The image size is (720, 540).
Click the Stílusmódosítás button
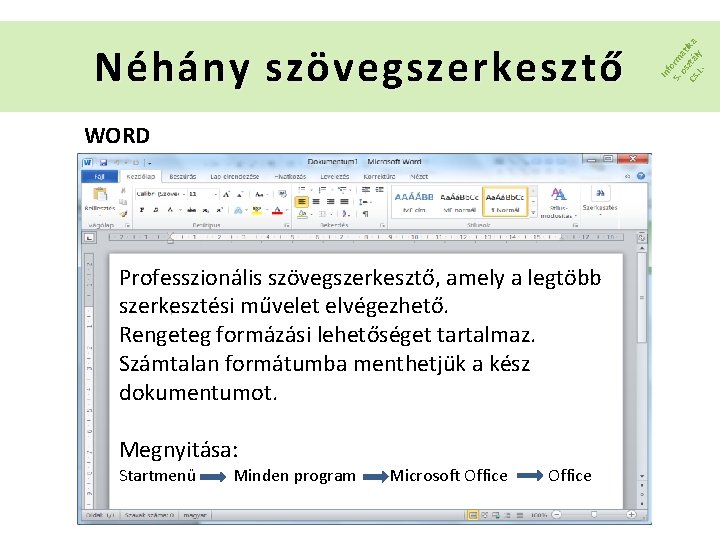click(x=558, y=202)
